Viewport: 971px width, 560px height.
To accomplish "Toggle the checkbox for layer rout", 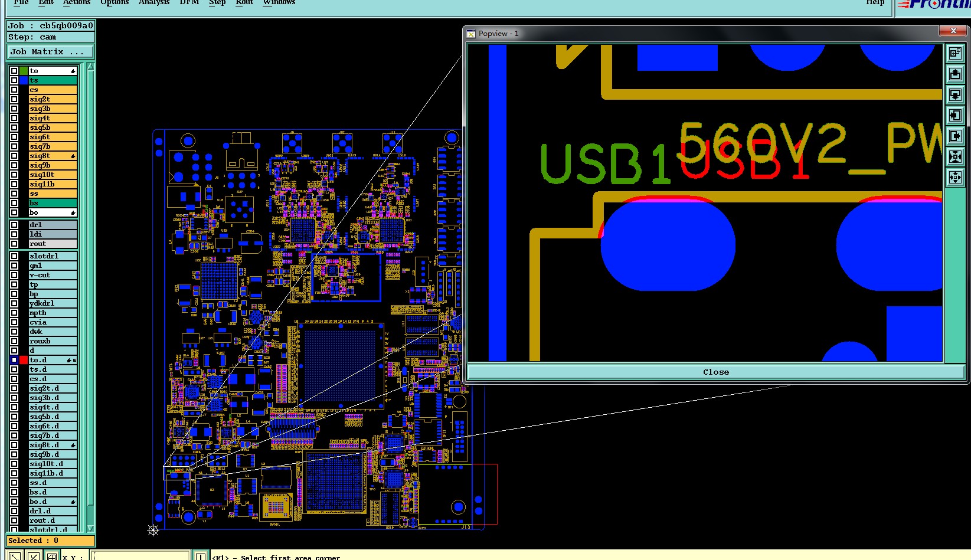I will pos(14,244).
